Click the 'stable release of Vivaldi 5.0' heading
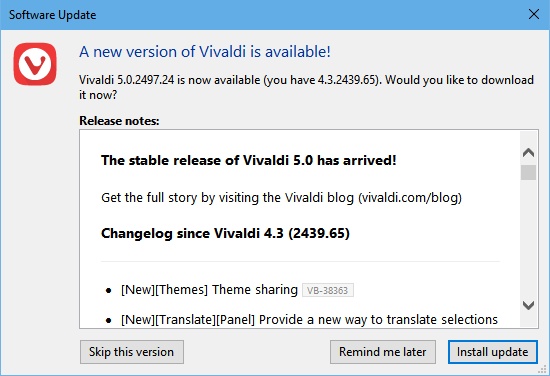The height and width of the screenshot is (376, 550). pyautogui.click(x=249, y=160)
